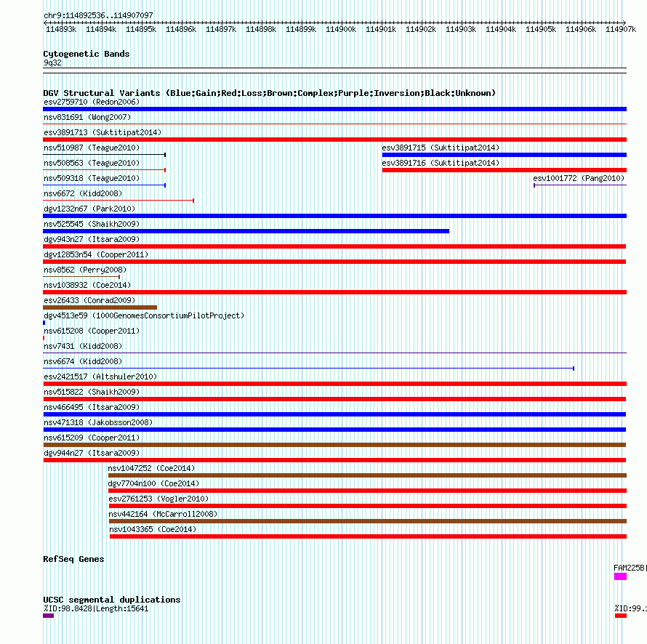Select dgv4513e59 (1000GenomesConsortiumPilotProject) label

[x=144, y=315]
